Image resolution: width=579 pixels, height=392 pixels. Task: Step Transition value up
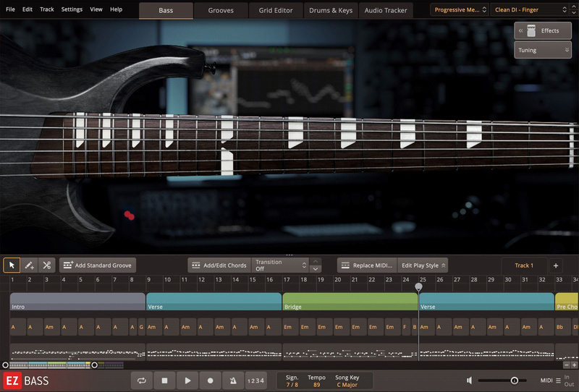click(x=316, y=261)
